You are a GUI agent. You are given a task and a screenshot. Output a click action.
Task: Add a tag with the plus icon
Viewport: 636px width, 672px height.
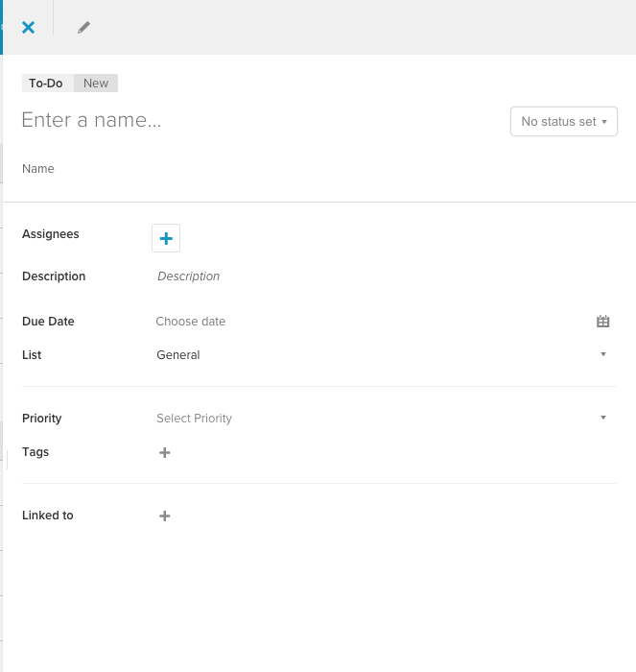point(164,452)
